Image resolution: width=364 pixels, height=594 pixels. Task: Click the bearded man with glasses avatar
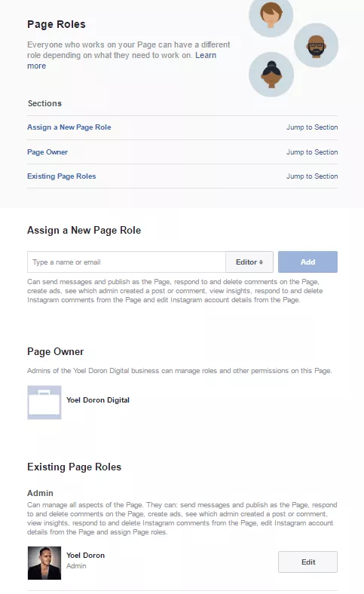[x=316, y=45]
